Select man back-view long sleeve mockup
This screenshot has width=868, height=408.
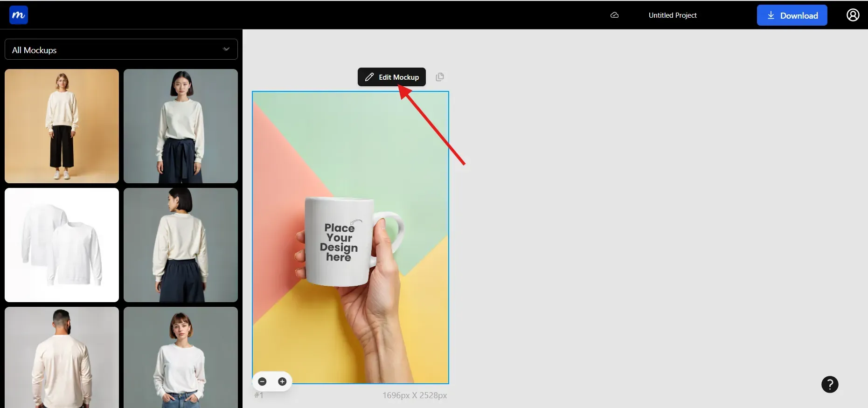pyautogui.click(x=62, y=357)
